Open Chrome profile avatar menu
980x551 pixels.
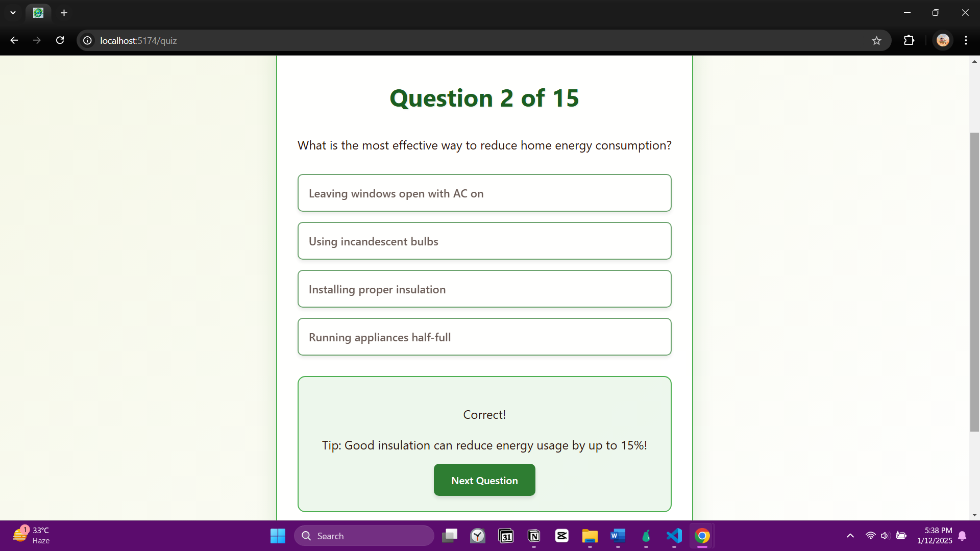(943, 40)
